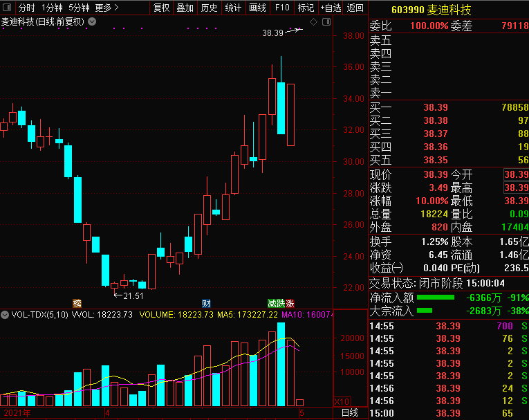Click the 财 financial marker on chart
This screenshot has width=529, height=420.
pos(206,303)
